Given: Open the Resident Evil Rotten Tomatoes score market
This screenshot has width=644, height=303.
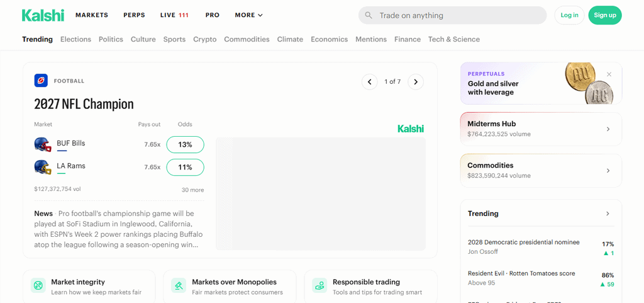Looking at the screenshot, I should pyautogui.click(x=541, y=278).
